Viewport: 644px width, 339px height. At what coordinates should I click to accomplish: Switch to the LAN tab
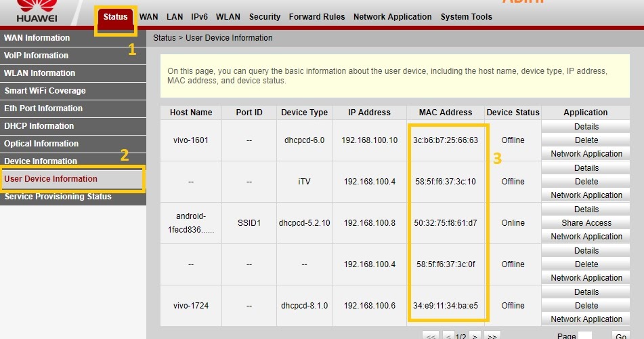click(175, 17)
